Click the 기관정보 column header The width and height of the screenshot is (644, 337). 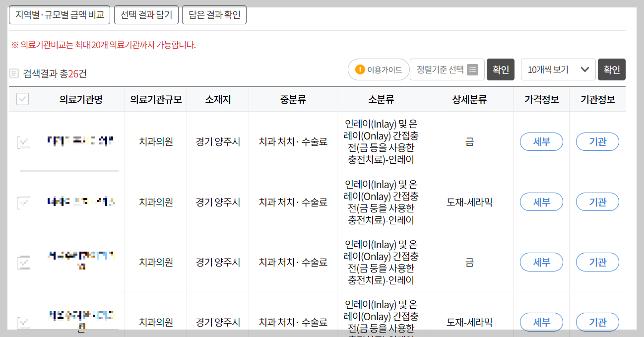point(597,99)
